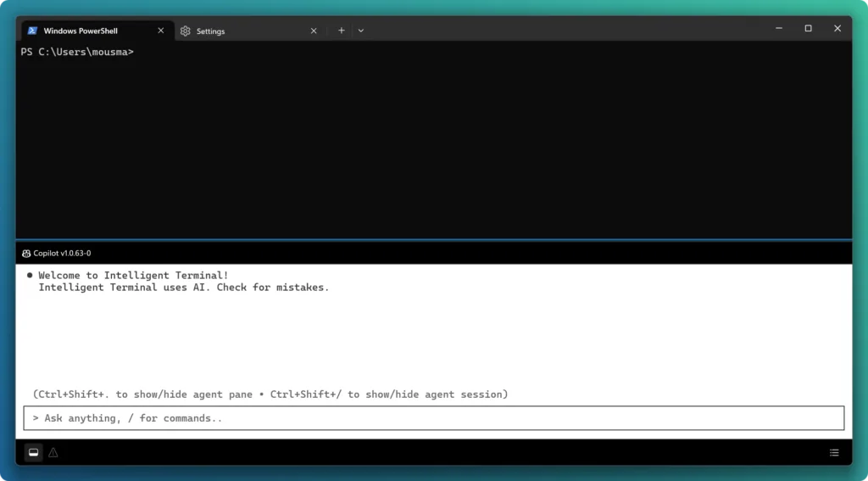Screen dimensions: 868x481
Task: Click the PowerShell icon in tab
Action: click(x=33, y=31)
